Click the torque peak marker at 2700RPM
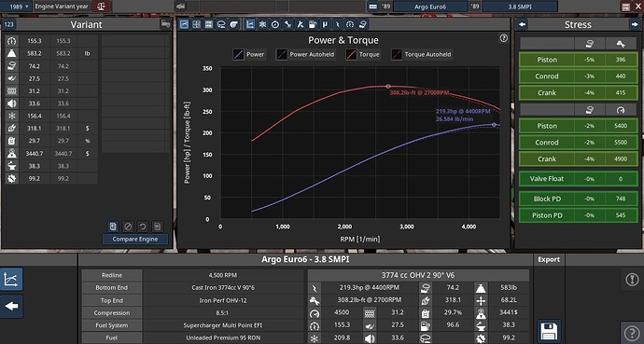This screenshot has height=344, width=644. point(388,86)
